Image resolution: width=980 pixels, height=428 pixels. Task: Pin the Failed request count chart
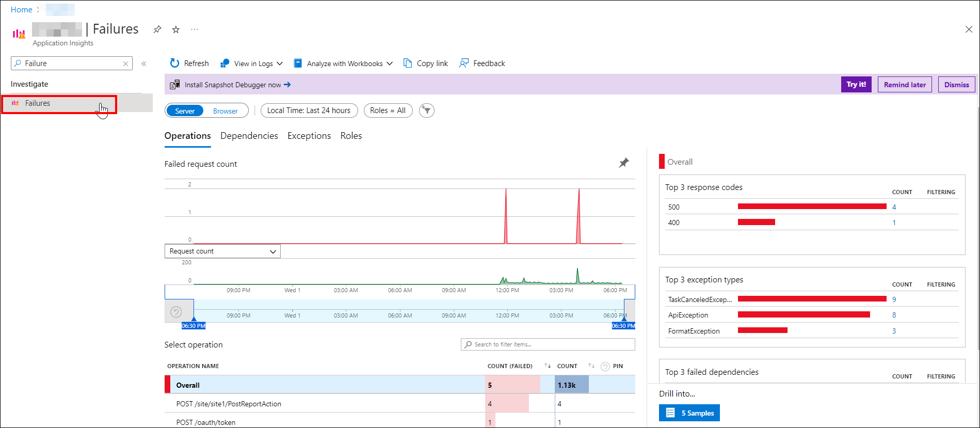(624, 163)
